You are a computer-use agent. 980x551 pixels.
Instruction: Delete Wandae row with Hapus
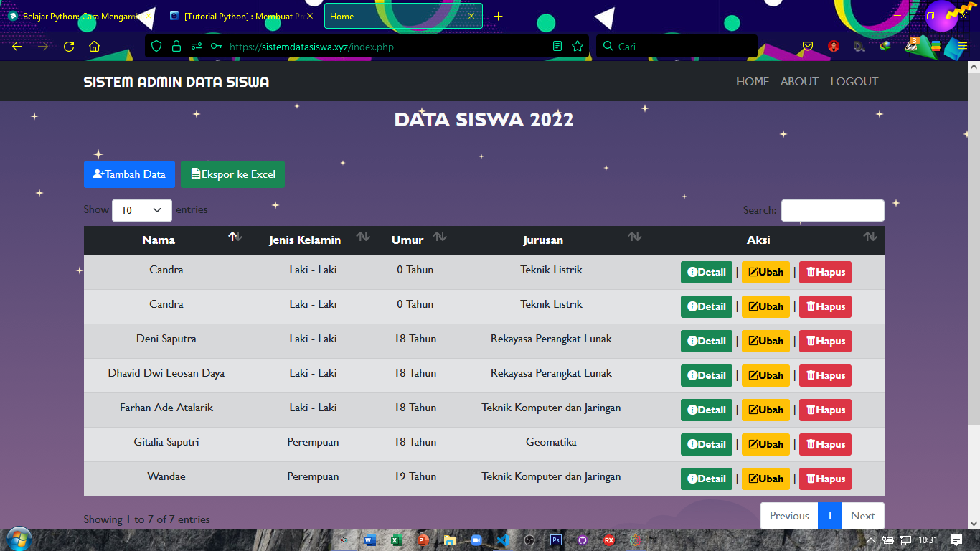[x=825, y=479]
